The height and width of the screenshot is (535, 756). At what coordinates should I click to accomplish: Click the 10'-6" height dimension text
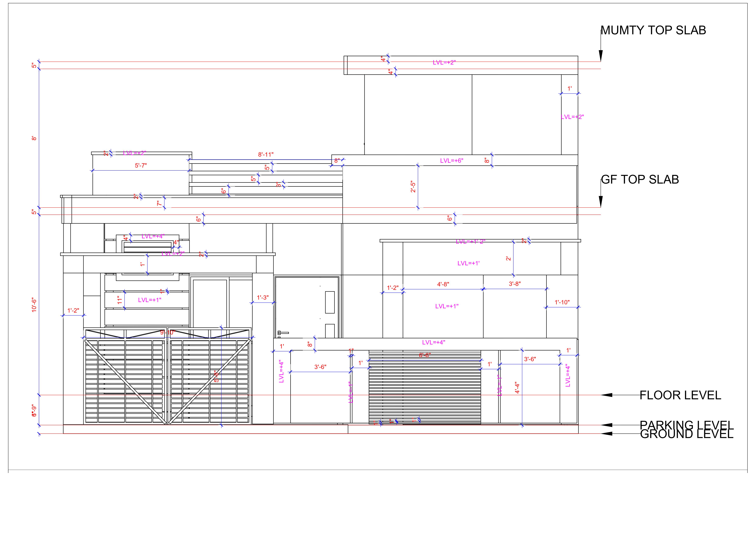click(34, 305)
